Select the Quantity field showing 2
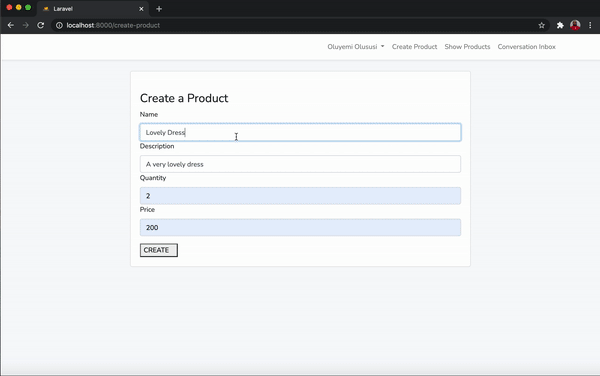This screenshot has width=600, height=376. 300,196
